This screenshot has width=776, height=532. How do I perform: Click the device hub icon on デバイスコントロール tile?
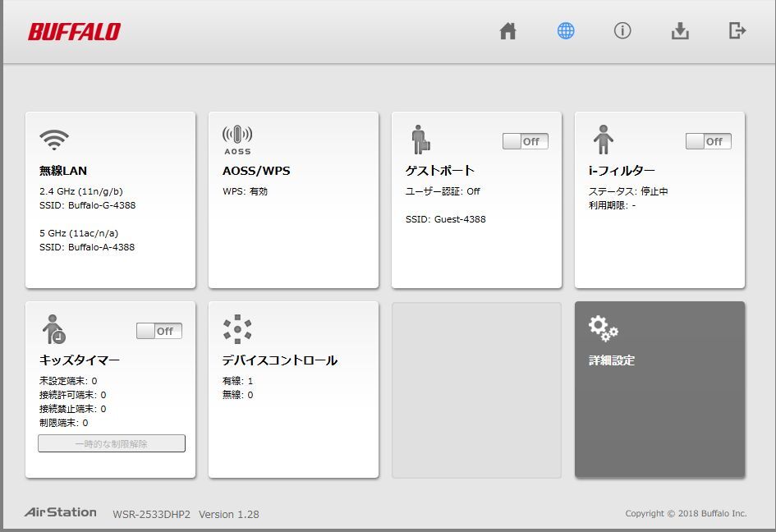[x=237, y=328]
